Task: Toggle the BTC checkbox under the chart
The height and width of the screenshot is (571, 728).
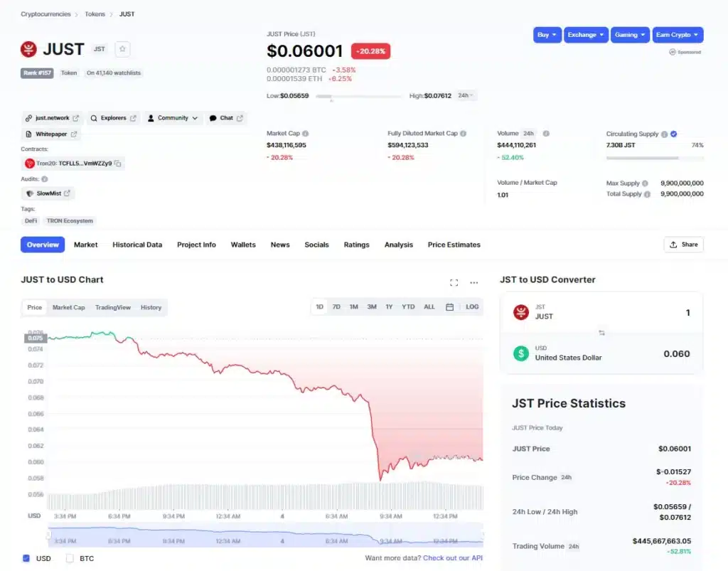Action: tap(70, 558)
